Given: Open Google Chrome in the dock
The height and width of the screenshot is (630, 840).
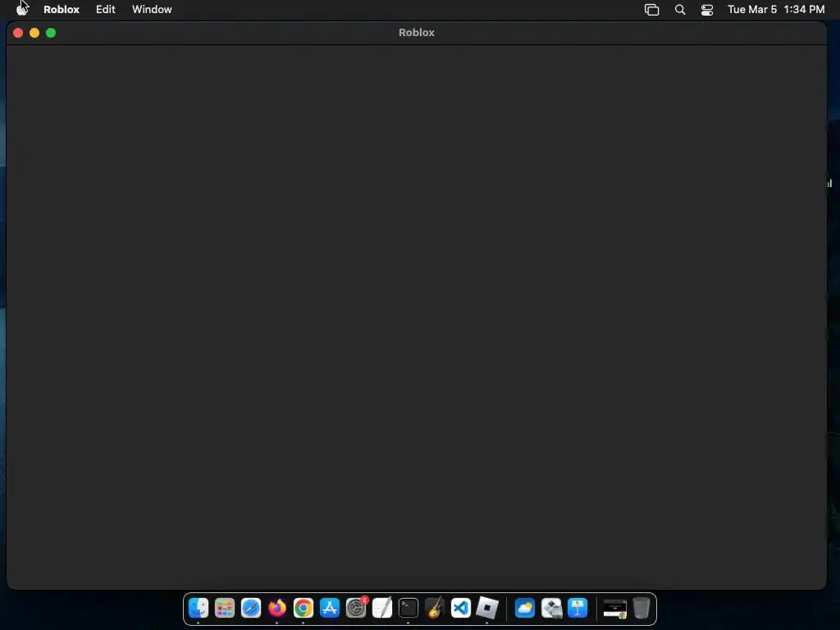Looking at the screenshot, I should [x=304, y=608].
